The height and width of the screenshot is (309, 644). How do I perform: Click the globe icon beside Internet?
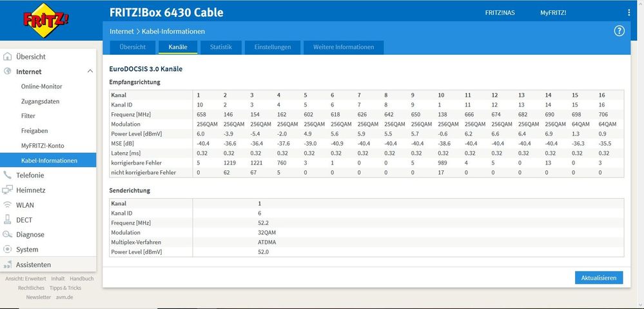(7, 71)
